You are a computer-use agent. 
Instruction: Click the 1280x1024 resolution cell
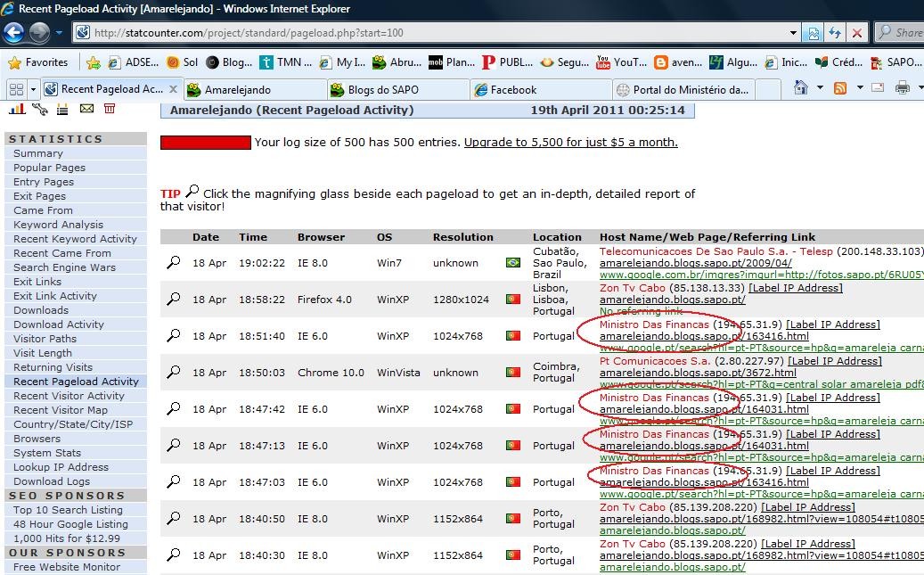(461, 300)
